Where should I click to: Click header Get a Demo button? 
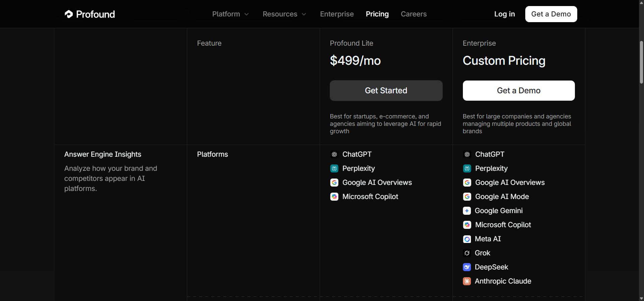pos(551,14)
